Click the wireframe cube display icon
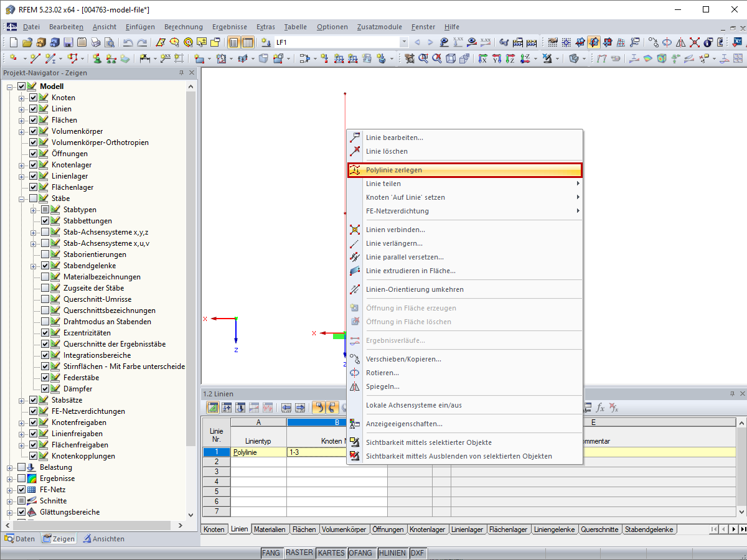Image resolution: width=747 pixels, height=560 pixels. pos(450,58)
